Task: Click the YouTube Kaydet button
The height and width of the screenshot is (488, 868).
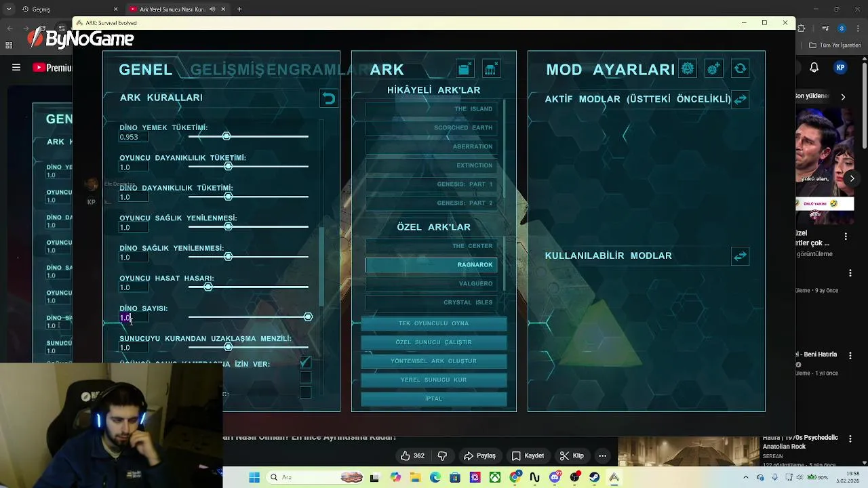Action: [528, 455]
